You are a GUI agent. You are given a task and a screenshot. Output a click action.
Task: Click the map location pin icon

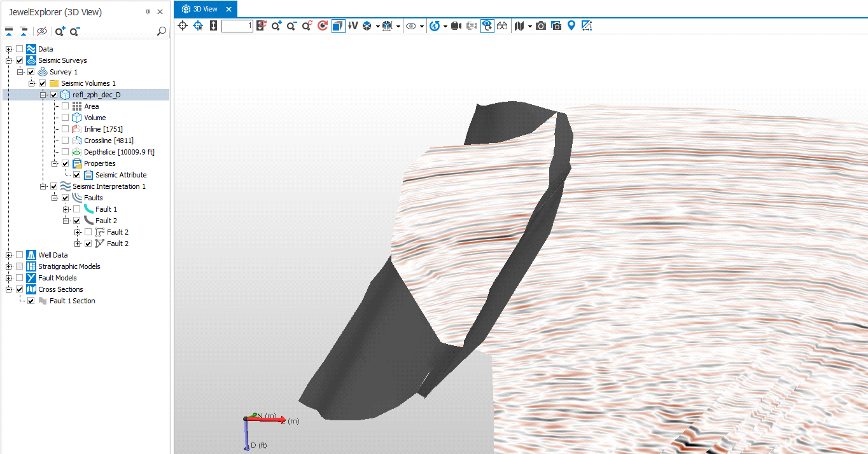point(571,26)
